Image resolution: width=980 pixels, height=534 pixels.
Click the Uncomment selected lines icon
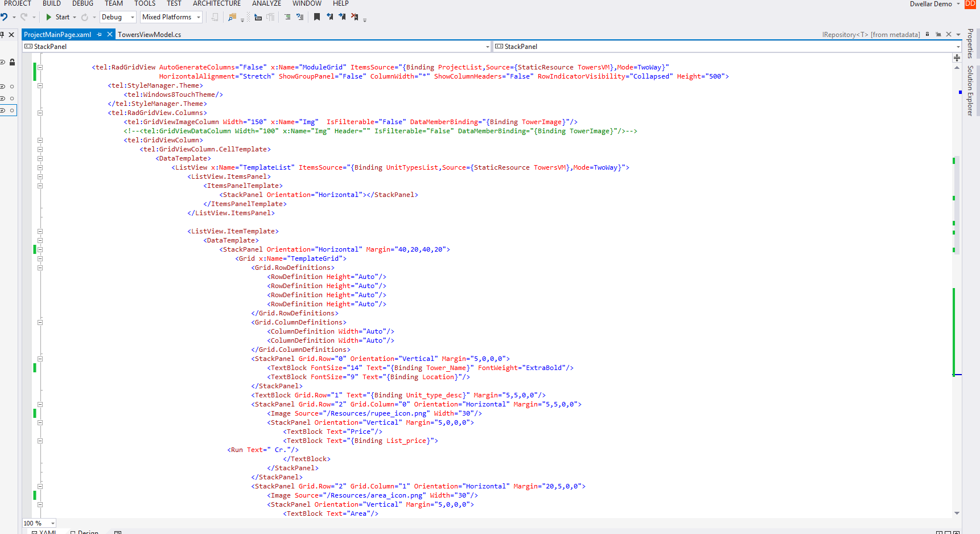(300, 17)
